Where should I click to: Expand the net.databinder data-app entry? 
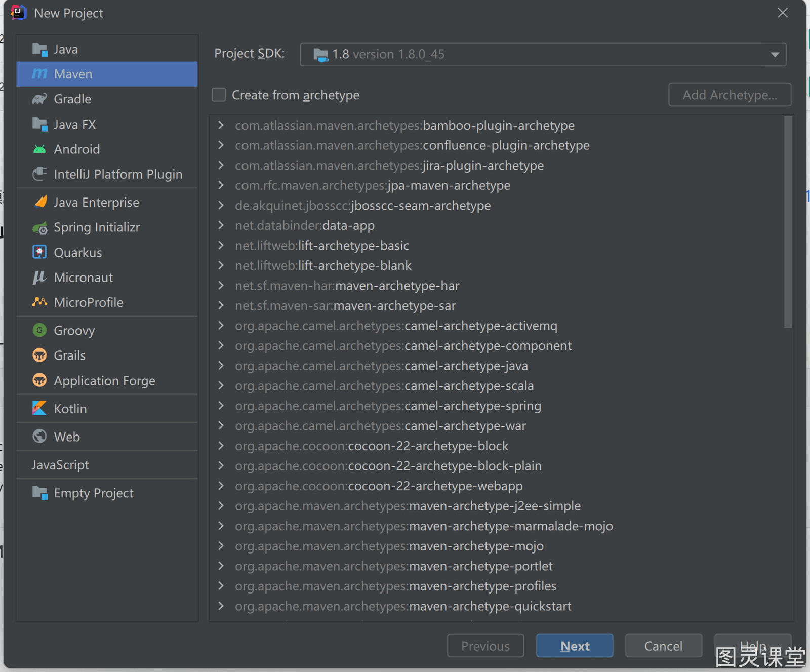pos(221,225)
